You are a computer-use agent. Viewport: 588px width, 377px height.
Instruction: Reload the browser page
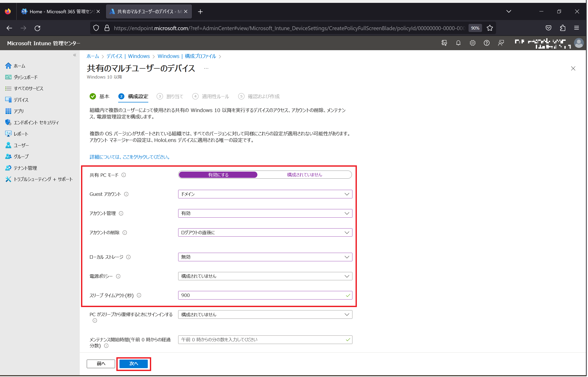[x=37, y=28]
